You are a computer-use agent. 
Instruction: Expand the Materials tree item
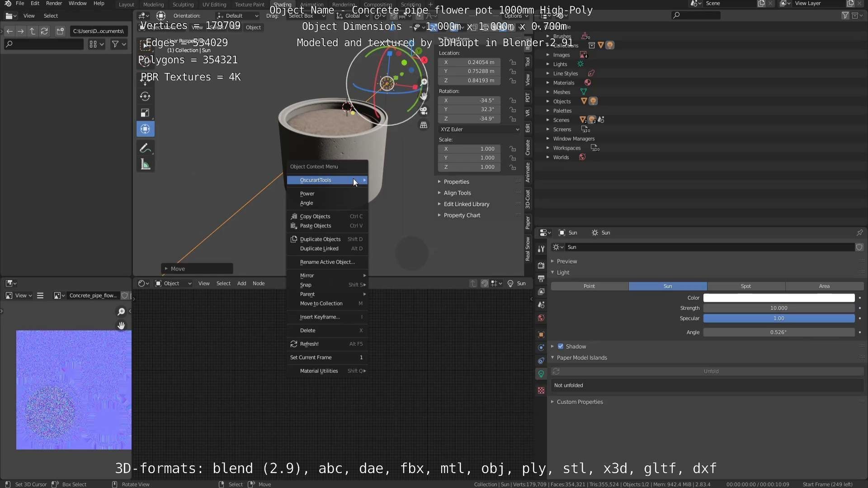tap(548, 83)
